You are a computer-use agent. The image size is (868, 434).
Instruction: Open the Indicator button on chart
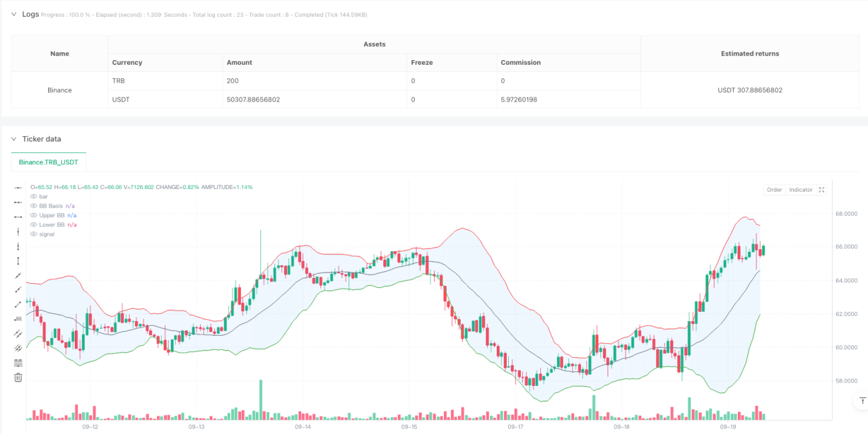tap(801, 190)
